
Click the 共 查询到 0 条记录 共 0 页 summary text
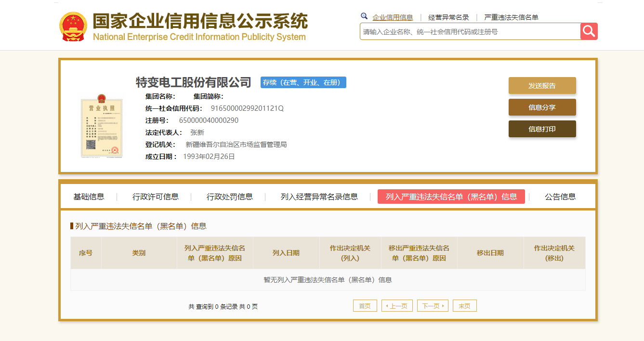pyautogui.click(x=223, y=306)
